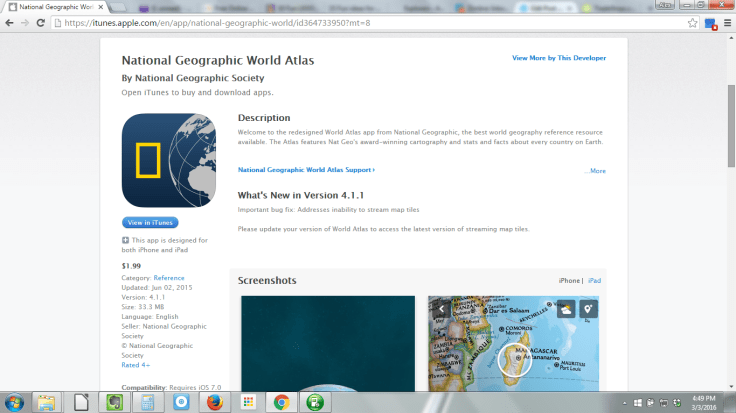Click the dark globe screenshot thumbnail
Screen dimensions: 736x413
click(328, 344)
